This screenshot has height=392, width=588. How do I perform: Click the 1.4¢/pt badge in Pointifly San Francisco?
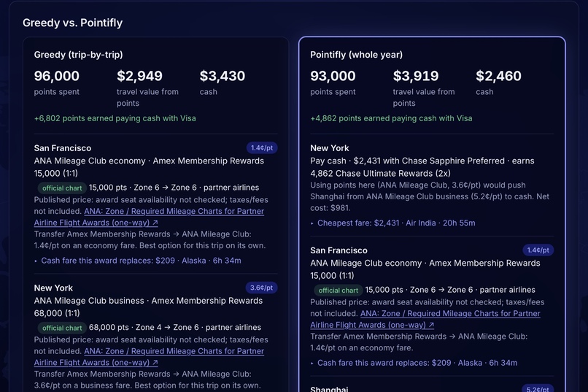538,250
